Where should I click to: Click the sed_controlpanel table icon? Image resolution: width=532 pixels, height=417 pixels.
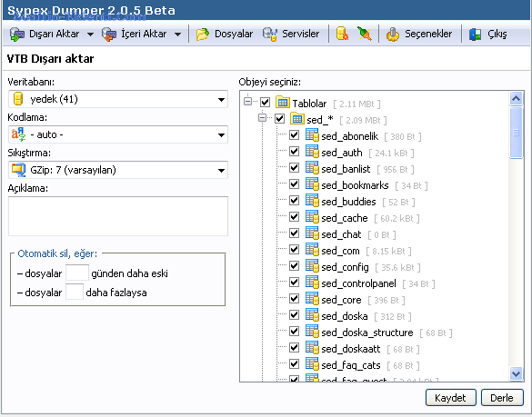click(x=312, y=282)
